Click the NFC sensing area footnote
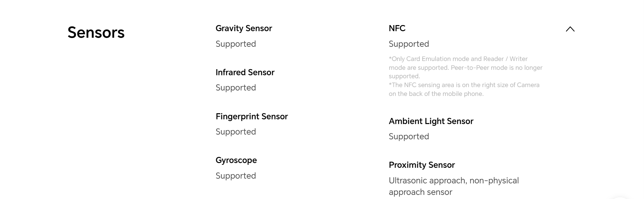644x199 pixels. click(x=464, y=85)
